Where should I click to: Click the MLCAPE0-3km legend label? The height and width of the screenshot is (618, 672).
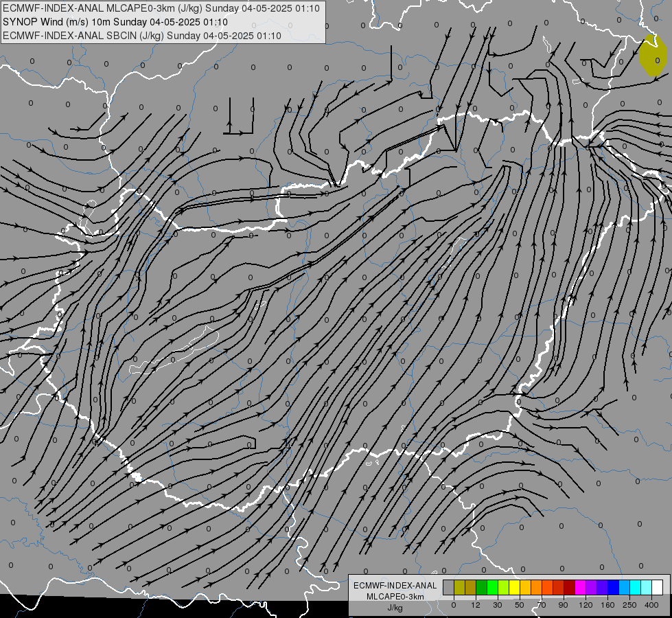[x=395, y=597]
